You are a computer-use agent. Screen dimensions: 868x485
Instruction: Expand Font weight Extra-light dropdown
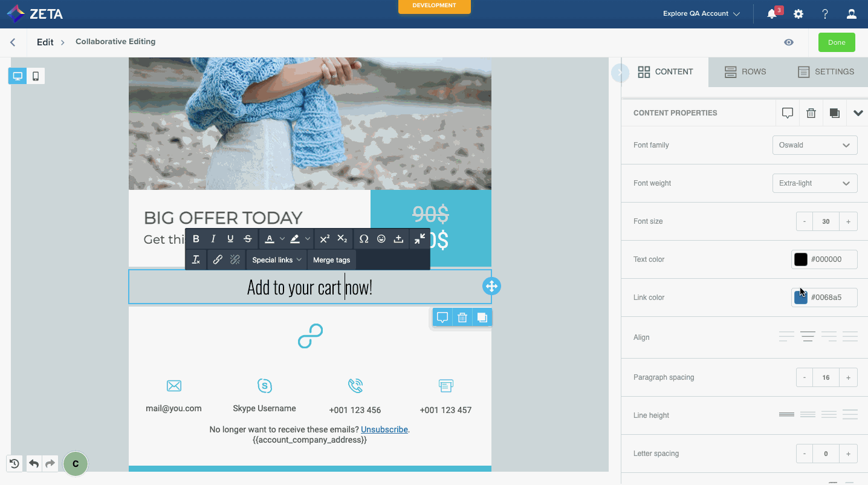(814, 183)
